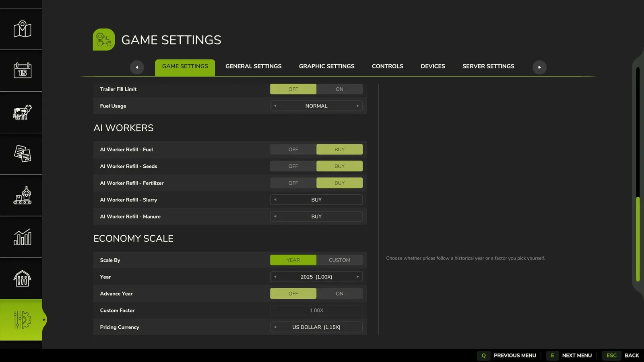Open the map sidebar icon
644x362 pixels.
click(x=22, y=29)
